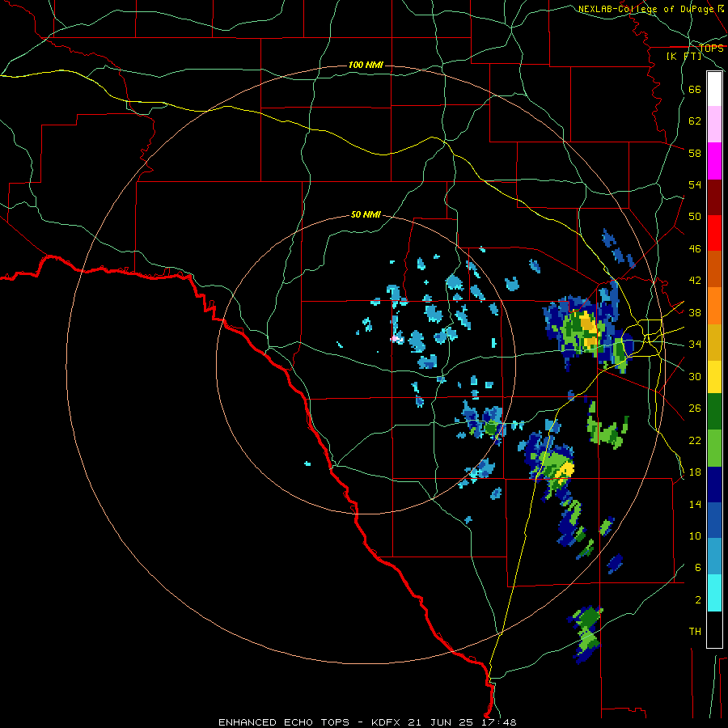Pick the dark green legend swatch
This screenshot has width=728, height=728.
pos(714,412)
